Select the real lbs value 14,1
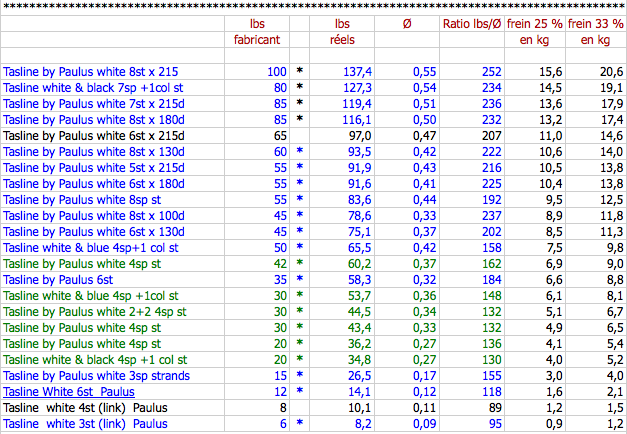This screenshot has height=434, width=627. coord(359,392)
